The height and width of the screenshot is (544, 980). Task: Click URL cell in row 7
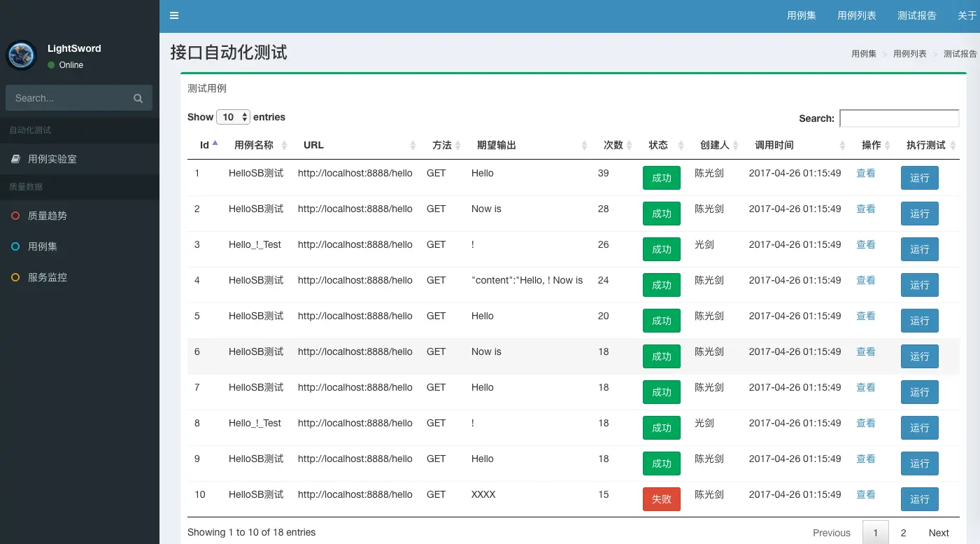coord(355,387)
